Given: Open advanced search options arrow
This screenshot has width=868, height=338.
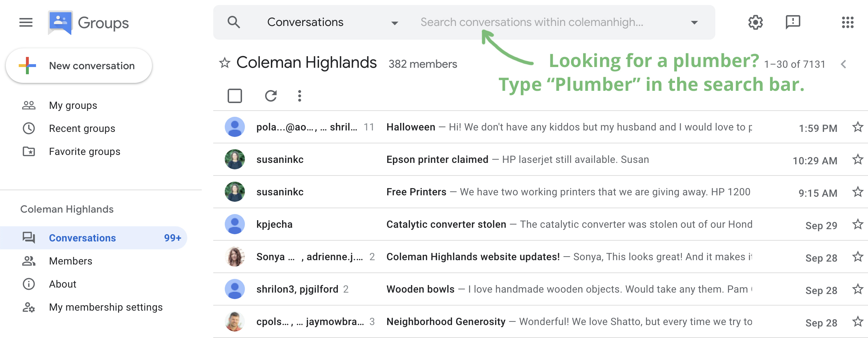Looking at the screenshot, I should tap(694, 23).
